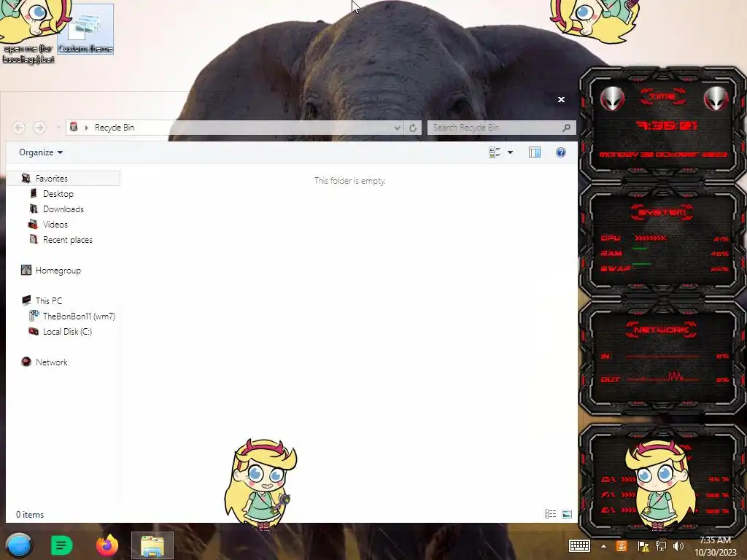Screen dimensions: 747x560
Task: Open Action Center flag icon
Action: click(x=643, y=546)
